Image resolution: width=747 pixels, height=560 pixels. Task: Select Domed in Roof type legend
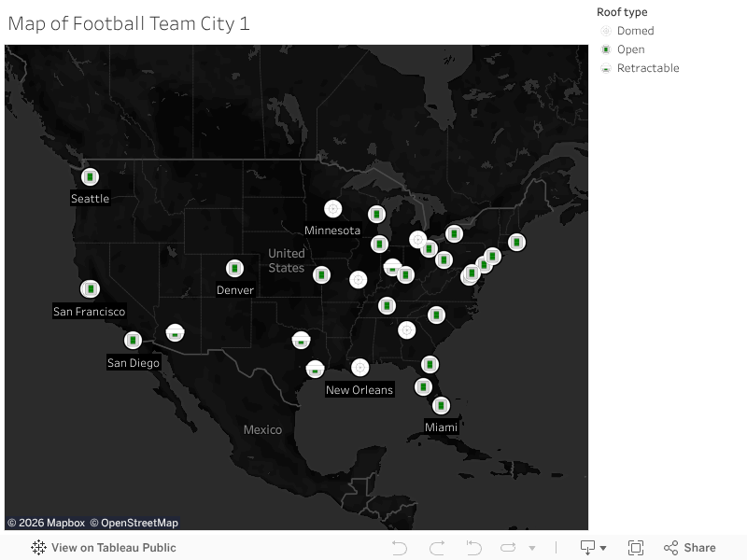pos(635,31)
